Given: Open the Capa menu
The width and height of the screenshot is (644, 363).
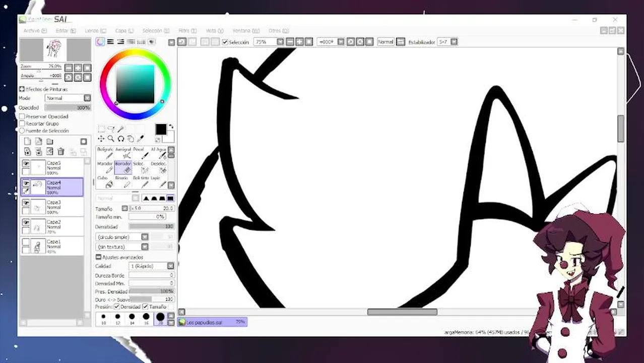Looking at the screenshot, I should [124, 31].
